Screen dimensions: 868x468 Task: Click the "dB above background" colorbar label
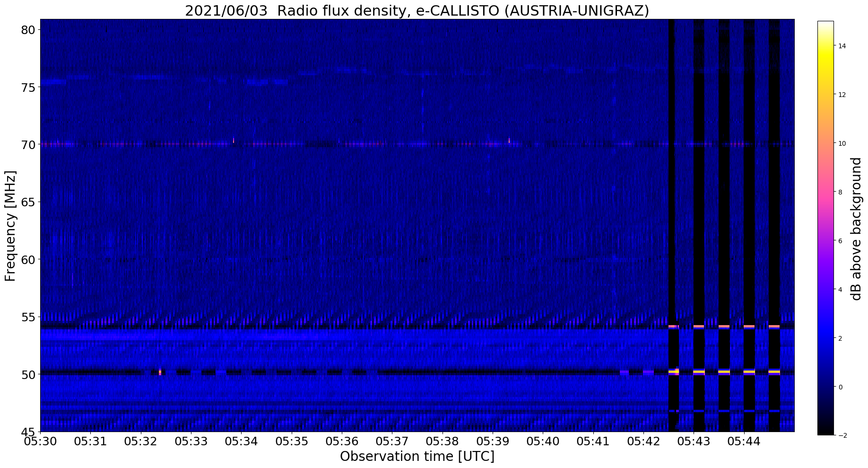point(856,229)
